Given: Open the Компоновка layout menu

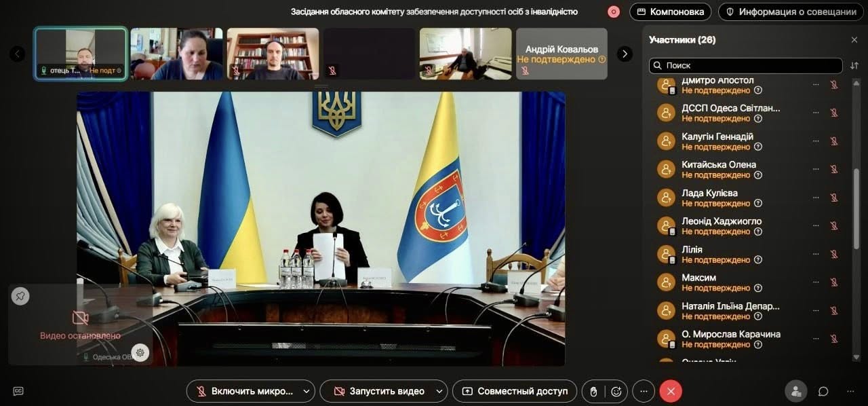Looking at the screenshot, I should click(670, 12).
